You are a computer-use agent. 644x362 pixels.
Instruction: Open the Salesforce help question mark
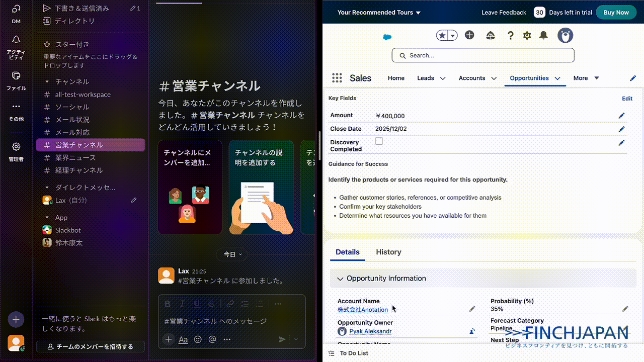coord(510,35)
